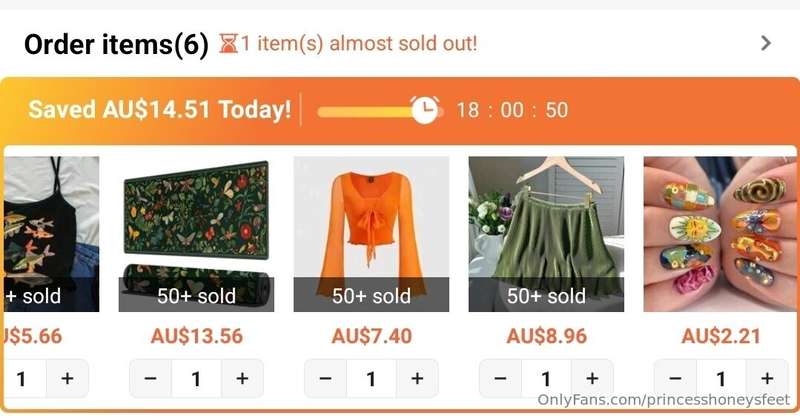Decrease quantity of the orange top

click(x=326, y=379)
